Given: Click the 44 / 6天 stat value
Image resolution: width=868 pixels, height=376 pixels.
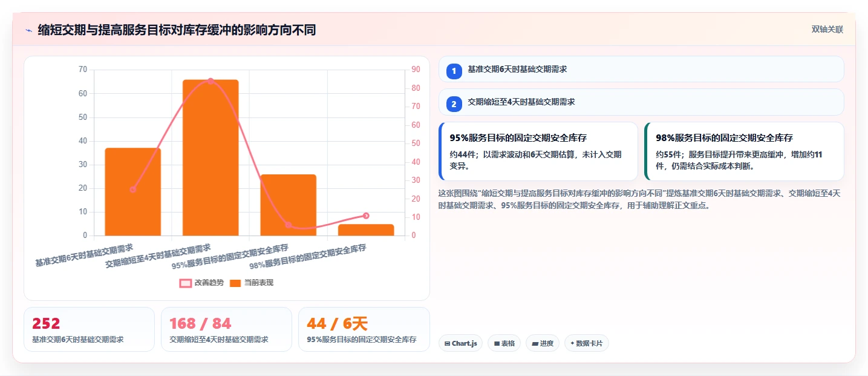Looking at the screenshot, I should (x=337, y=324).
